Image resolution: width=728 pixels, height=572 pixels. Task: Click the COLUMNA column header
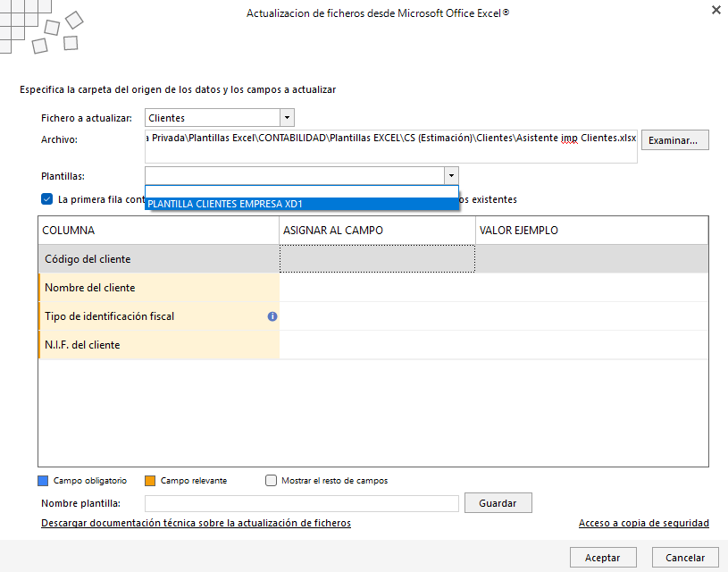159,231
